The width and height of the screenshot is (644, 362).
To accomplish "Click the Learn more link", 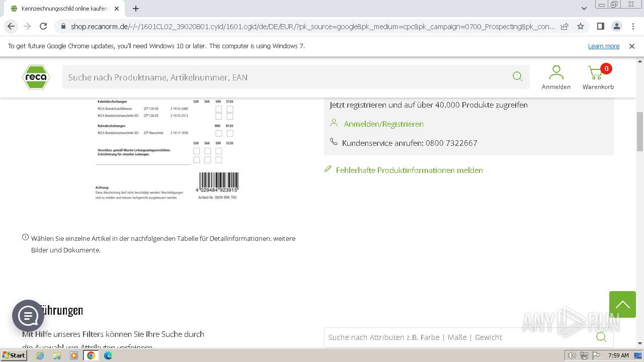I will (x=604, y=46).
